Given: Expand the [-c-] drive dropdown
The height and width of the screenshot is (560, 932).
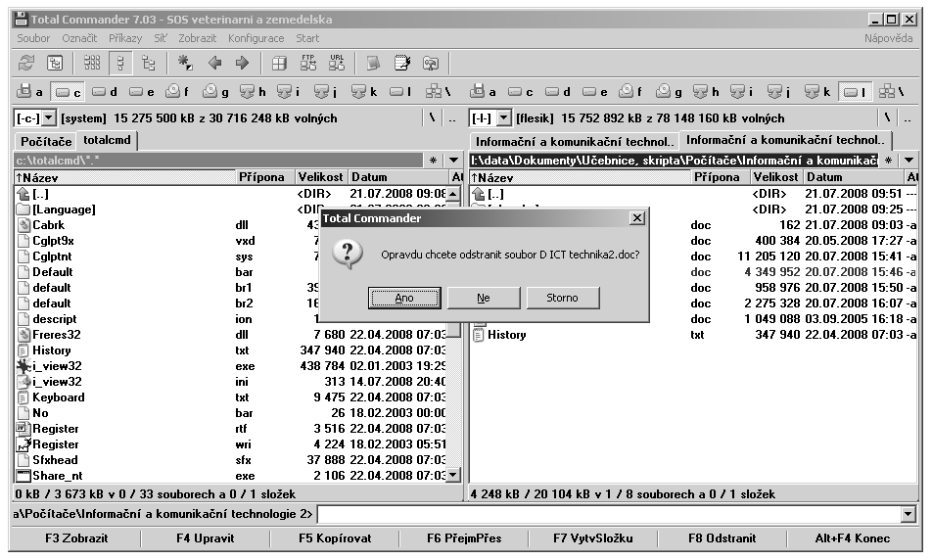Looking at the screenshot, I should [x=49, y=117].
